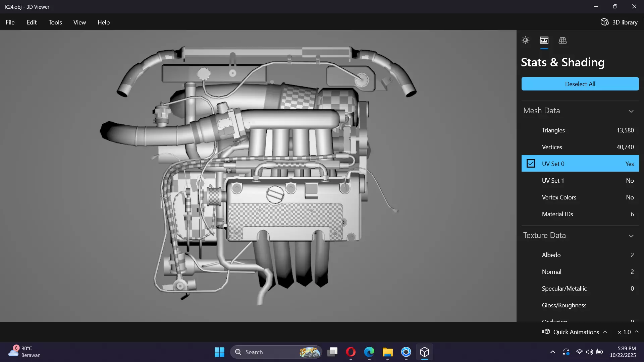Open the volume control in the tray
This screenshot has width=644, height=362.
[589, 352]
